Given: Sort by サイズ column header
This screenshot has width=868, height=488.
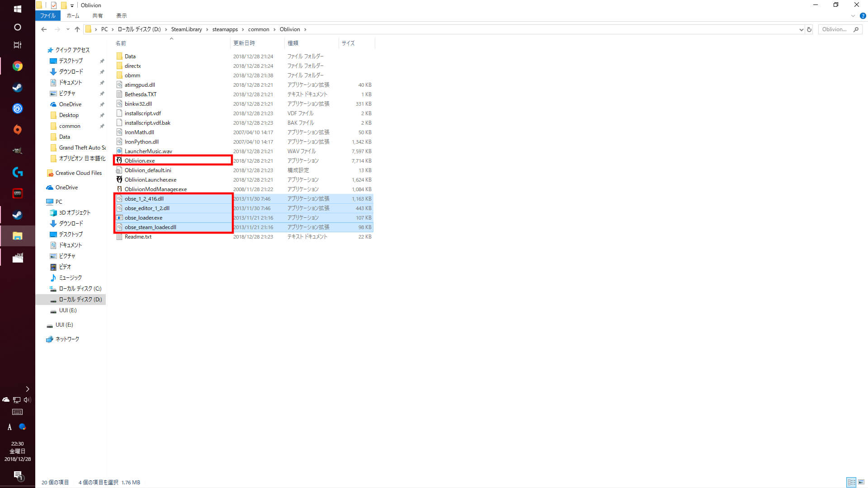Looking at the screenshot, I should tap(356, 43).
